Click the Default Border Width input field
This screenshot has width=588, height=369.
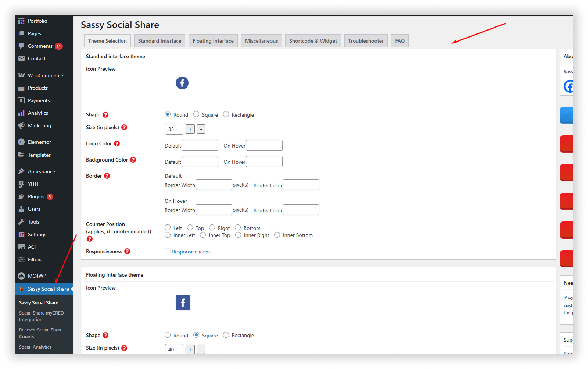click(x=214, y=185)
